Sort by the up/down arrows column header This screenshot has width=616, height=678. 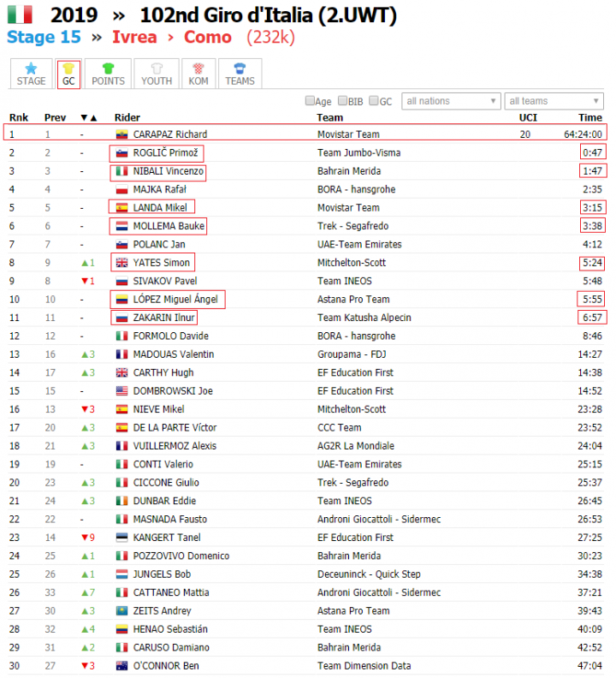89,117
